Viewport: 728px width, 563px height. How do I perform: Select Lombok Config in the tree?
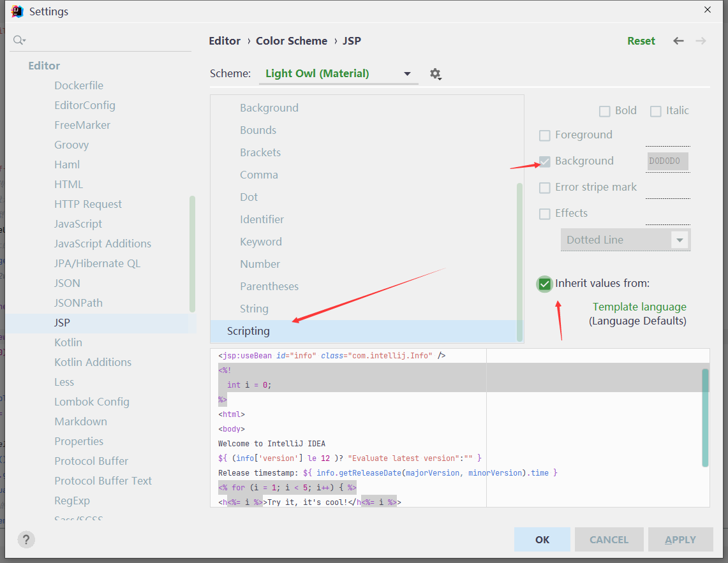point(92,402)
